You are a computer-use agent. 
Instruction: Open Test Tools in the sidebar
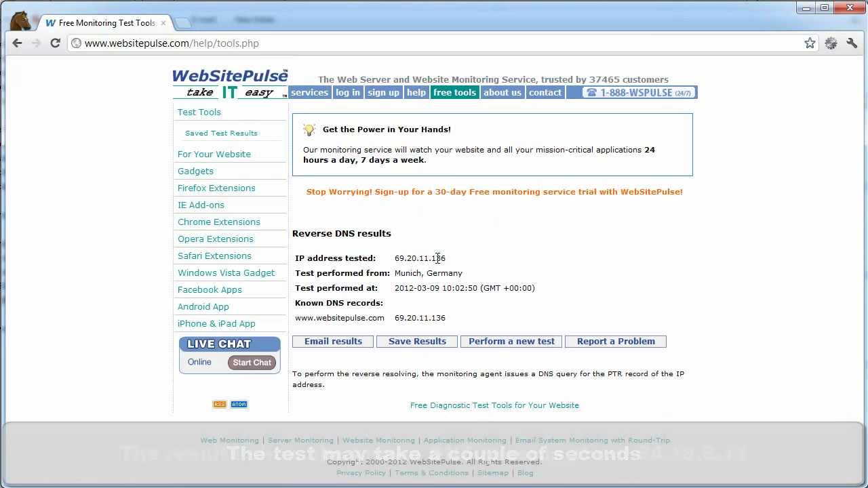199,112
